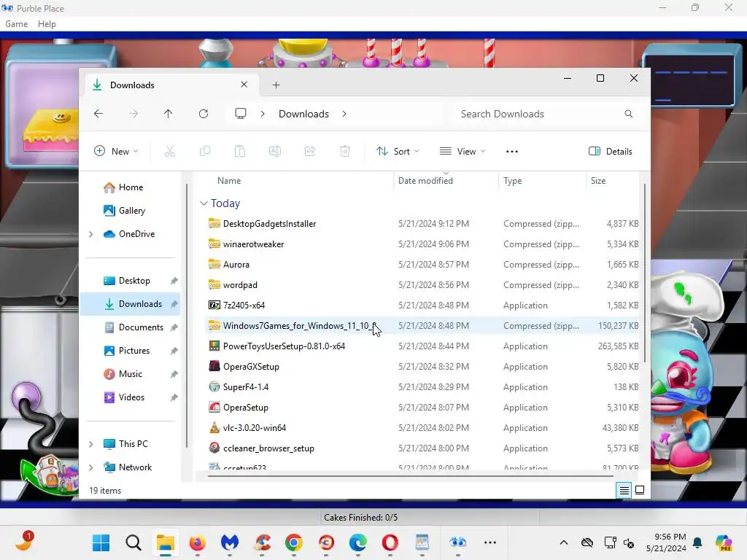Expand Network in navigation pane
Viewport: 747px width, 560px height.
coord(91,467)
